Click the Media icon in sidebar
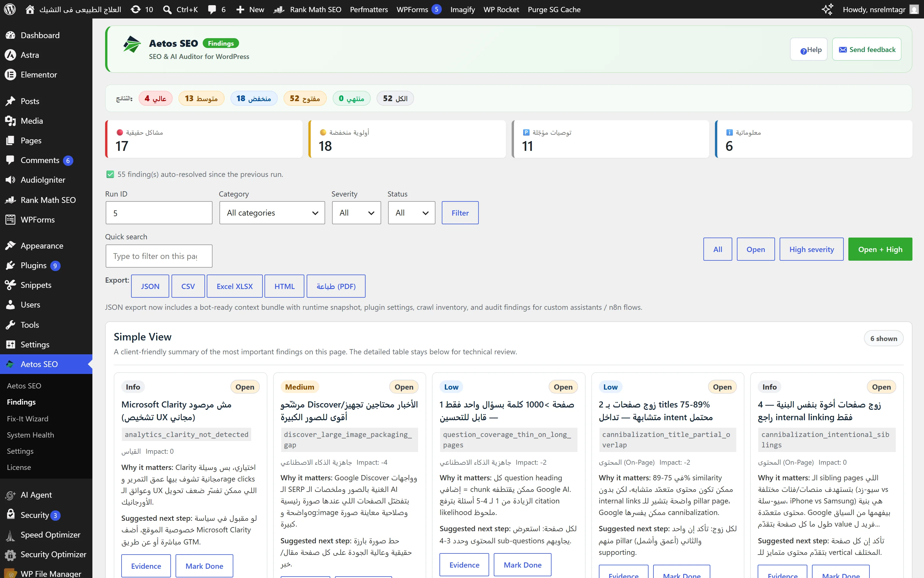 tap(10, 121)
